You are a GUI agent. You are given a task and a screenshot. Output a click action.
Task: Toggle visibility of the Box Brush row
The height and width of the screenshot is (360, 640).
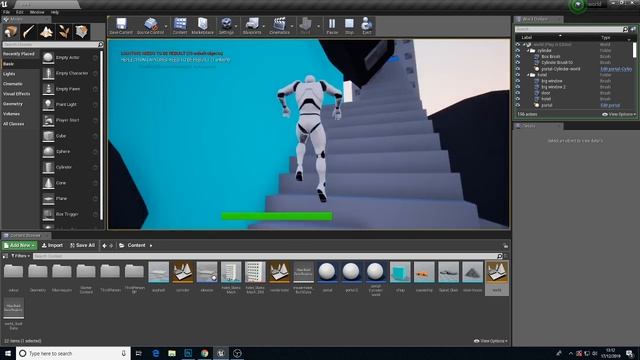[518, 57]
